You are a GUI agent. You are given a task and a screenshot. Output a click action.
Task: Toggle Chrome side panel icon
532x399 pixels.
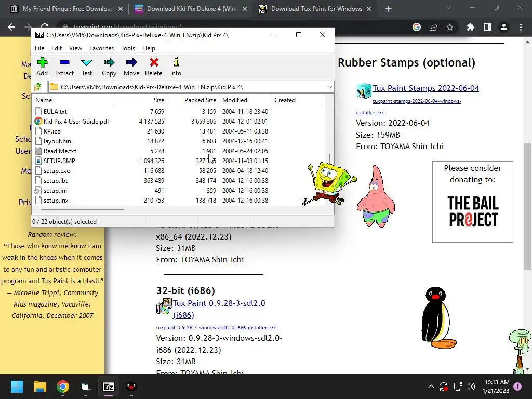click(487, 27)
